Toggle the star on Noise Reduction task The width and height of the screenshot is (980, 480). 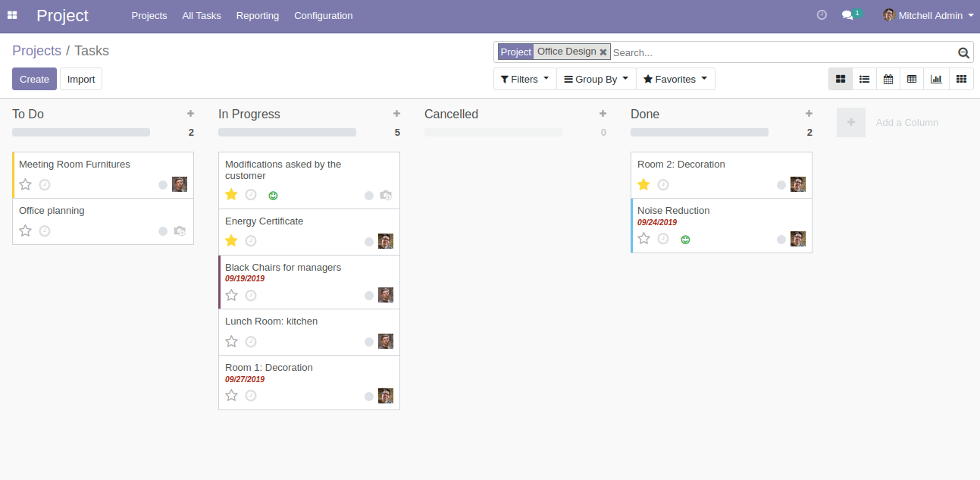(x=644, y=239)
